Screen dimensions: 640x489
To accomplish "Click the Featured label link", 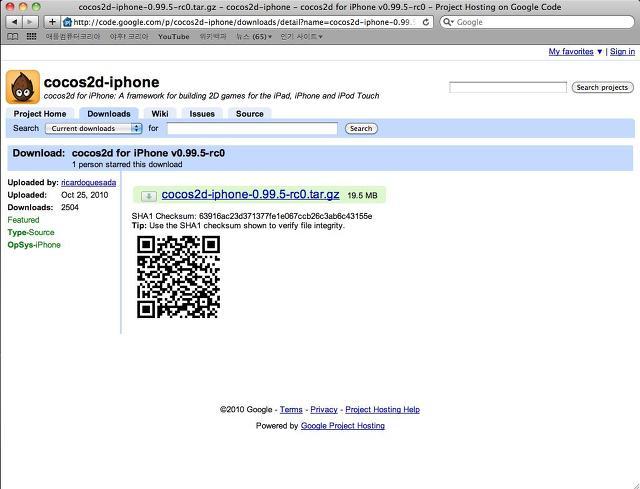I will [23, 220].
